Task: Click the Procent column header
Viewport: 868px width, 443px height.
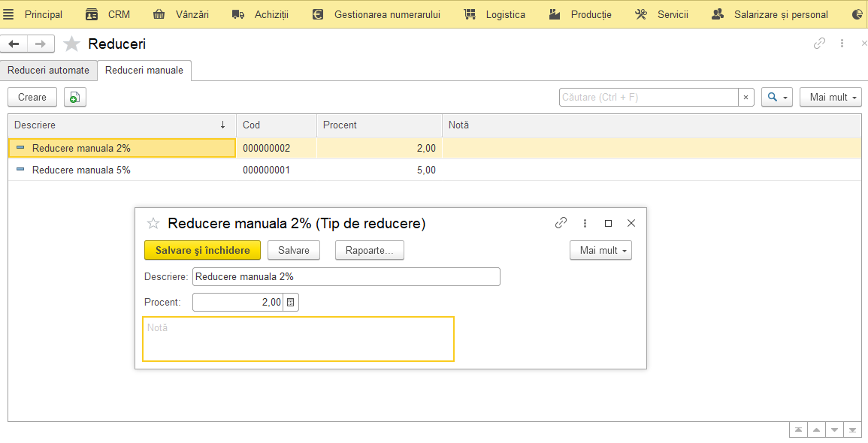Action: (x=380, y=125)
